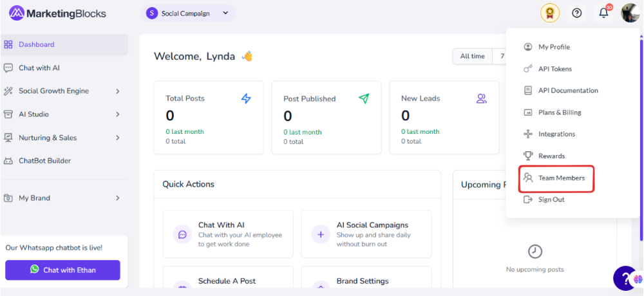
Task: Click the Nurturing & Sales presentation icon
Action: [x=8, y=138]
